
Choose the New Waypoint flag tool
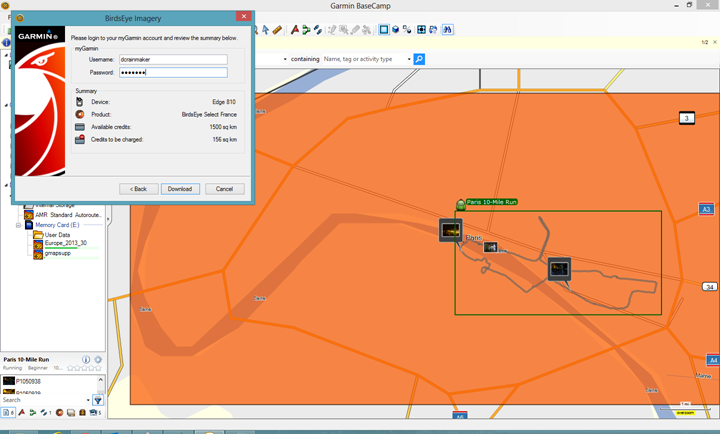[x=295, y=30]
